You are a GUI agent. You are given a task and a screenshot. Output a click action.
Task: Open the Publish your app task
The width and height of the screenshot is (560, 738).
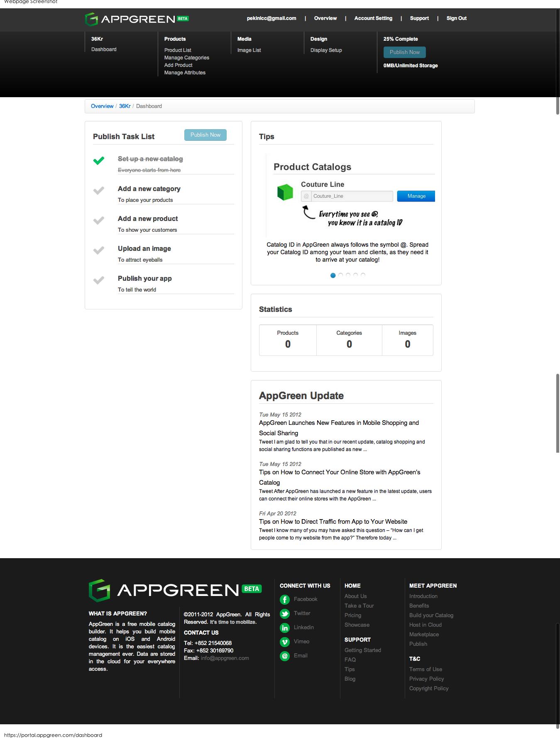click(x=145, y=279)
